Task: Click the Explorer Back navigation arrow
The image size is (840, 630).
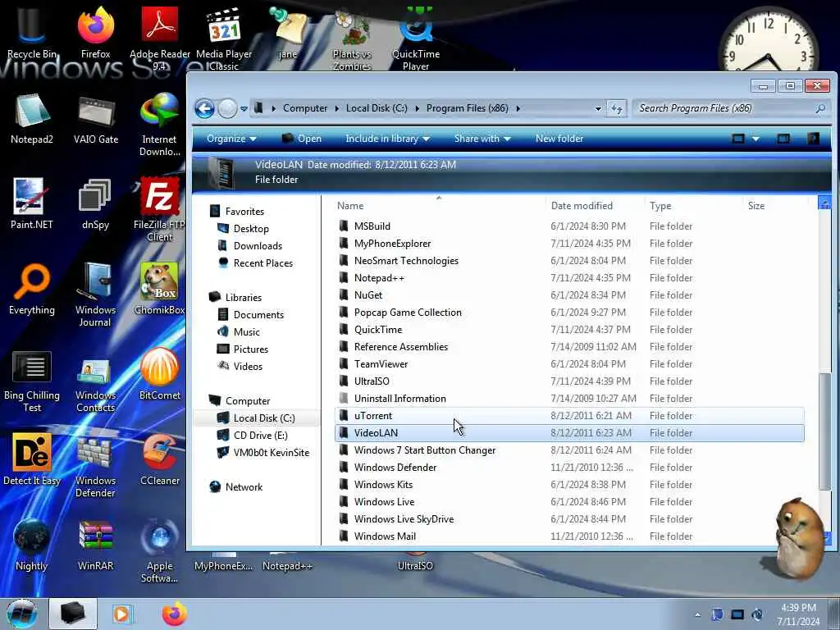Action: [x=204, y=109]
